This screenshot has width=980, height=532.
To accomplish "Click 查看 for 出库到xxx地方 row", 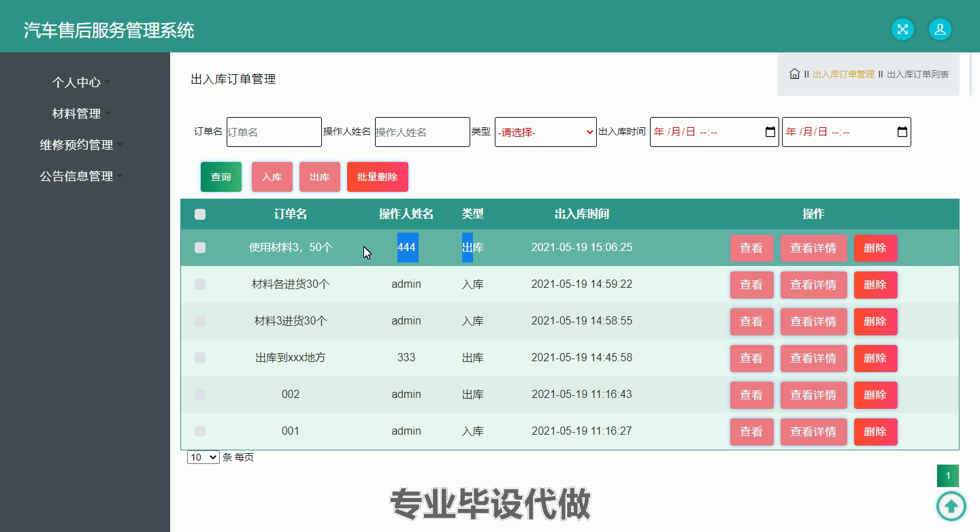I will click(752, 359).
